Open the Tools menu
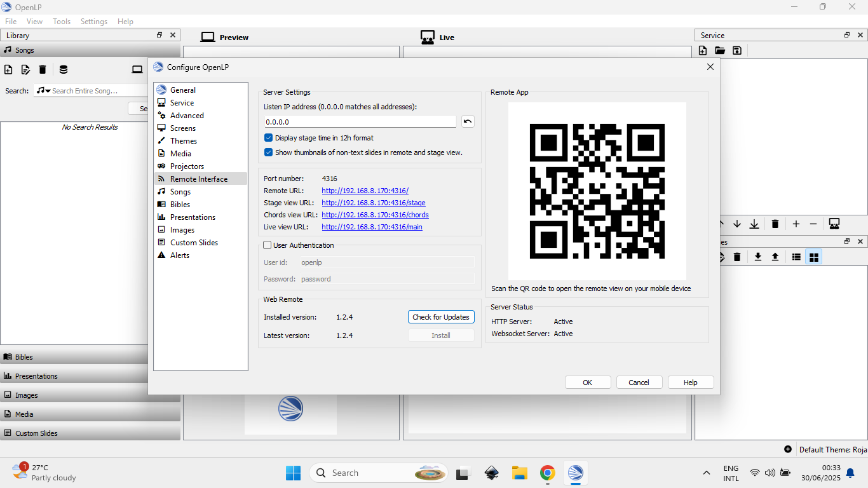The width and height of the screenshot is (868, 488). click(x=62, y=22)
